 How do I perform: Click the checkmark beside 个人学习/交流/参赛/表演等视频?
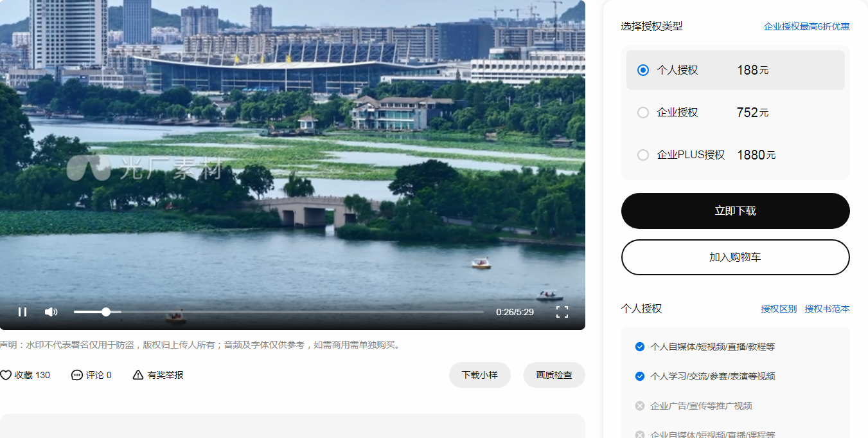[x=639, y=376]
